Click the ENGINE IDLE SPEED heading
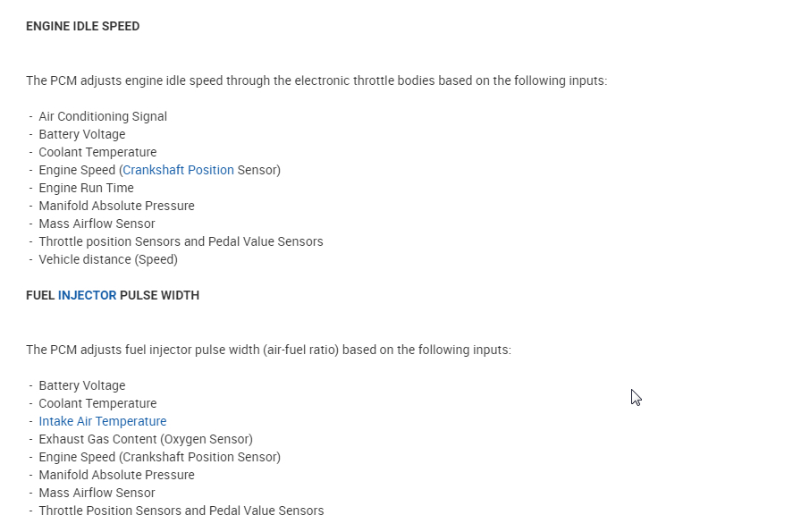Image resolution: width=793 pixels, height=532 pixels. pos(82,26)
